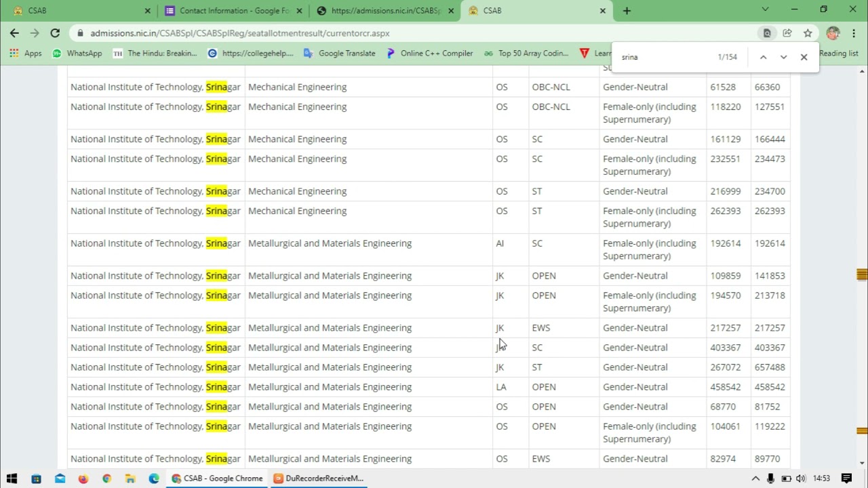Open the find-in-page icon in address bar
Viewport: 868px width, 488px height.
(767, 33)
